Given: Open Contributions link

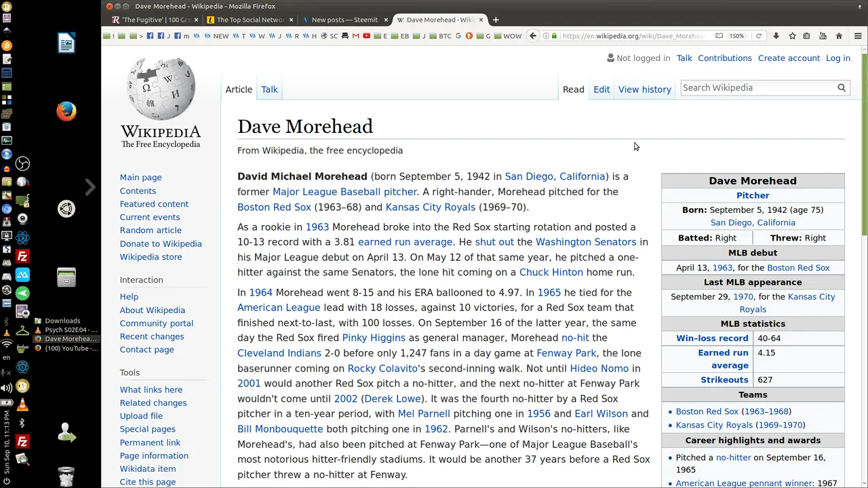Looking at the screenshot, I should click(x=724, y=58).
